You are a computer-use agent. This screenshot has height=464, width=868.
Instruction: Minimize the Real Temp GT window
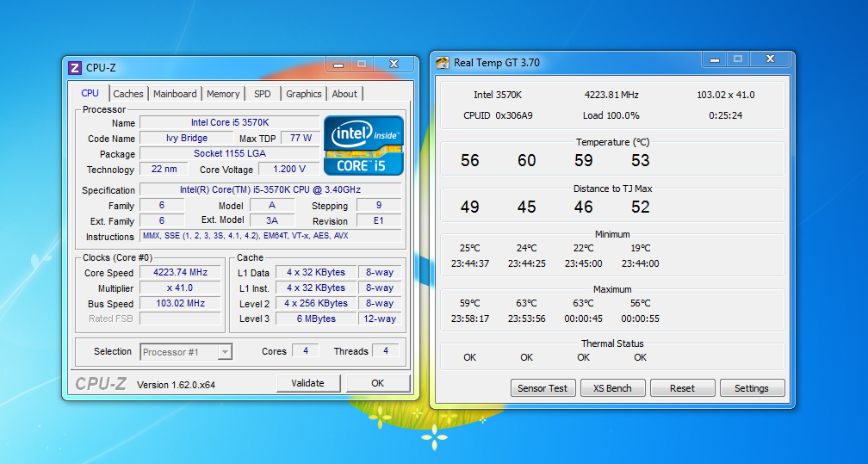click(714, 59)
